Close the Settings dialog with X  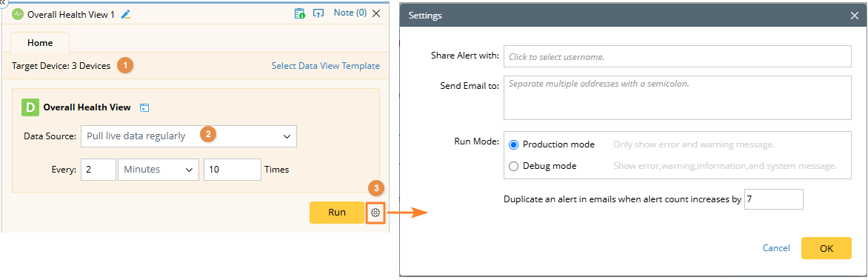point(854,16)
